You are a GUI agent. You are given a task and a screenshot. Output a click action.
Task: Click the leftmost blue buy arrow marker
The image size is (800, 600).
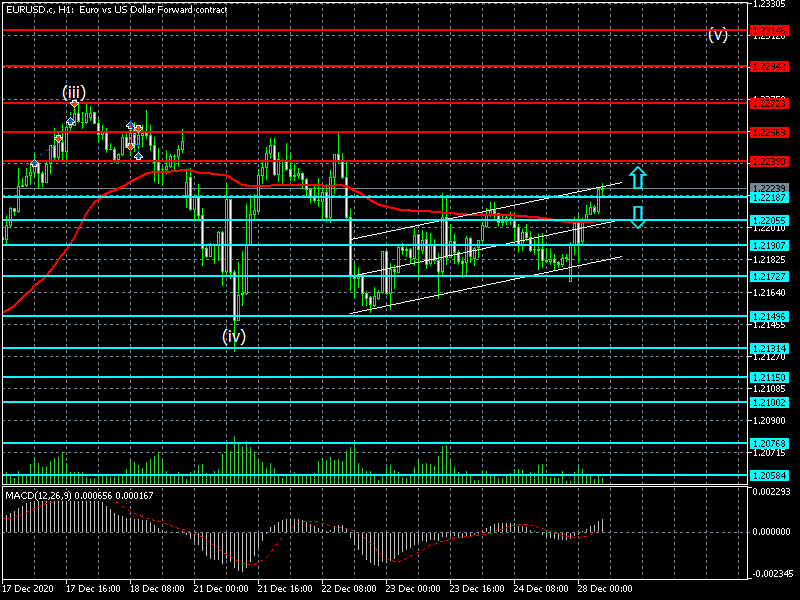click(x=35, y=163)
